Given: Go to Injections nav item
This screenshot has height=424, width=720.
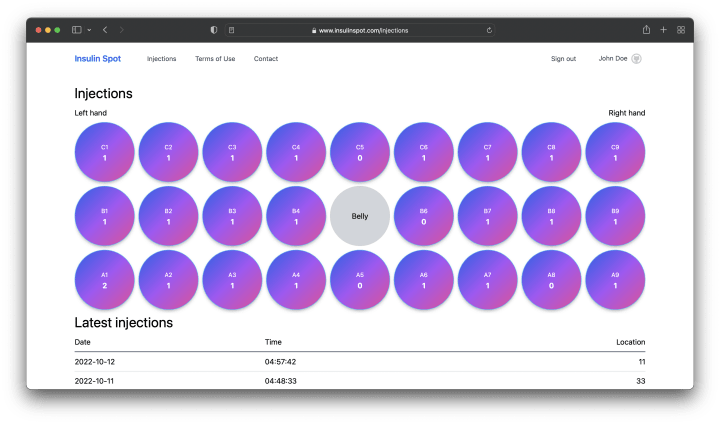Looking at the screenshot, I should coord(162,59).
